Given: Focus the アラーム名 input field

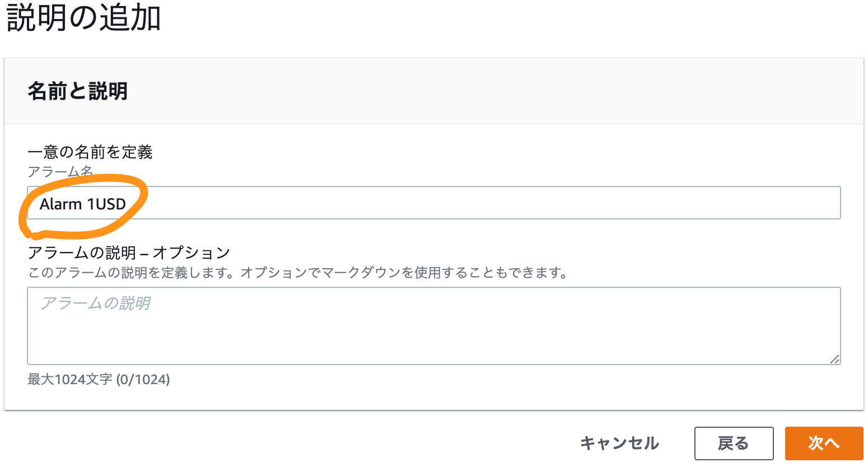Looking at the screenshot, I should [x=434, y=203].
